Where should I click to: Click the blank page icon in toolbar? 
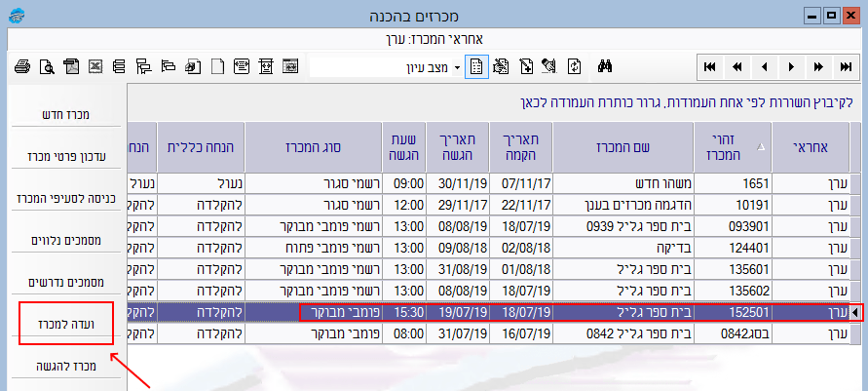tap(218, 66)
